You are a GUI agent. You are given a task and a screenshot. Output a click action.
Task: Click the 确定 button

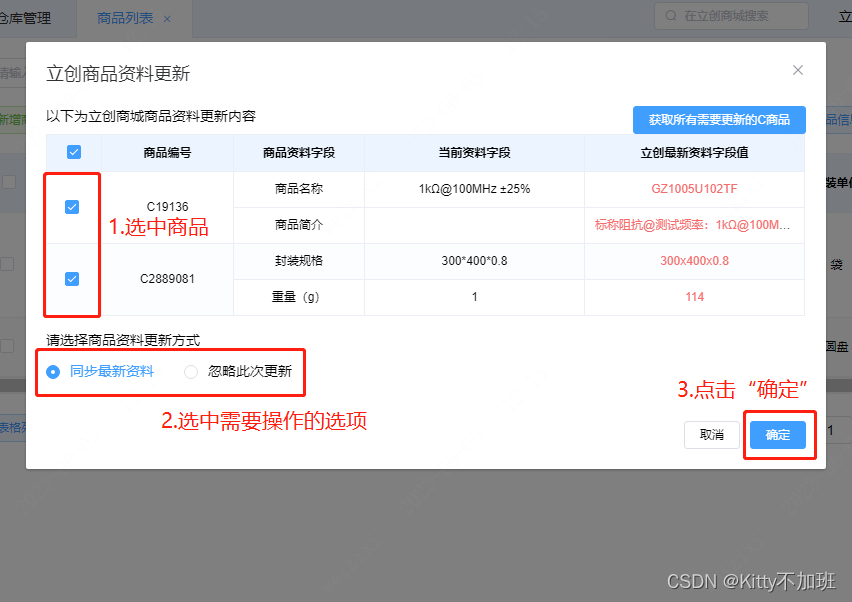coord(778,435)
